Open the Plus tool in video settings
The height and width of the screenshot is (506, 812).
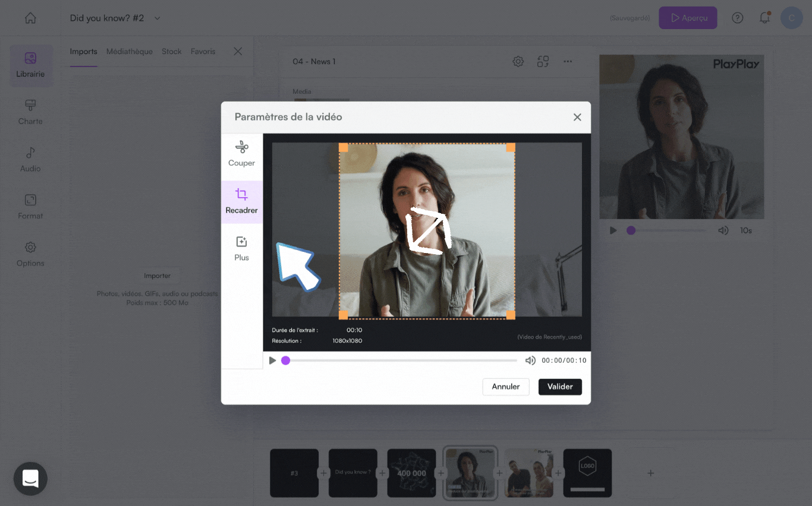(x=241, y=249)
